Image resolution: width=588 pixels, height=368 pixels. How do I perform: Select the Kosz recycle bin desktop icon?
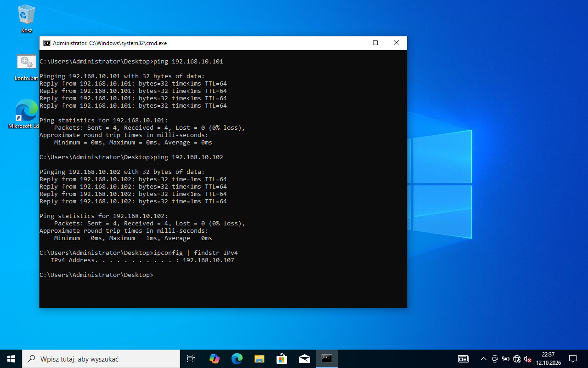(27, 18)
